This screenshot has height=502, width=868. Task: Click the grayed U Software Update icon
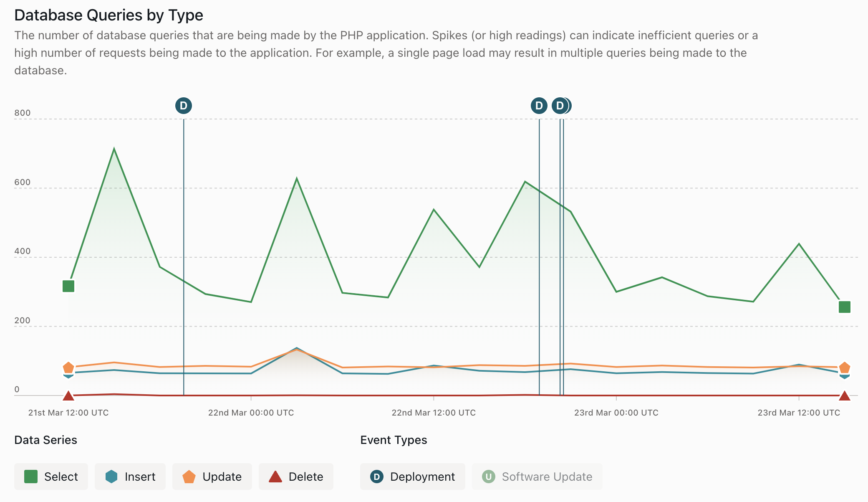coord(489,477)
